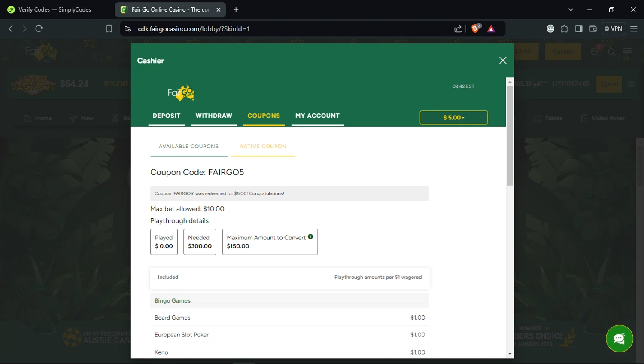Open the MY ACCOUNT tab
The width and height of the screenshot is (644, 364).
[317, 116]
